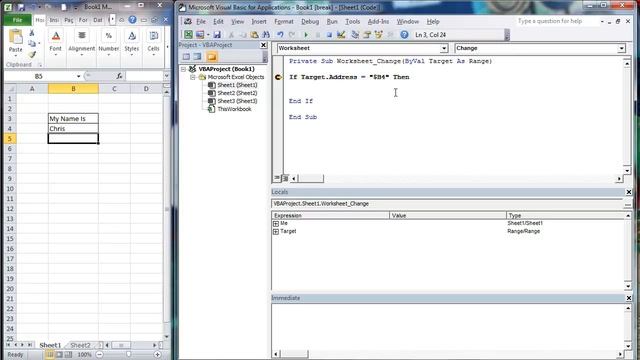Image resolution: width=640 pixels, height=360 pixels.
Task: Open Object Browser toolbar icon
Action: 378,35
